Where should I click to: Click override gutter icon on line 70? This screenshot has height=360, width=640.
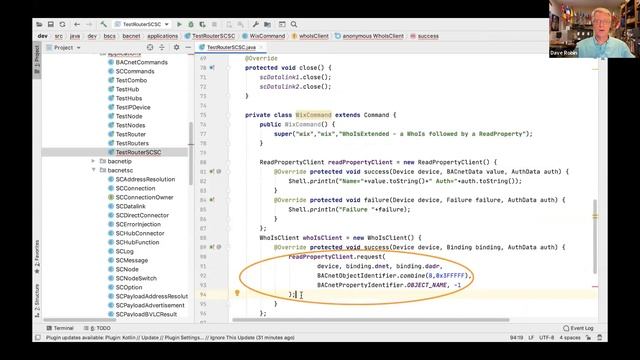212,68
